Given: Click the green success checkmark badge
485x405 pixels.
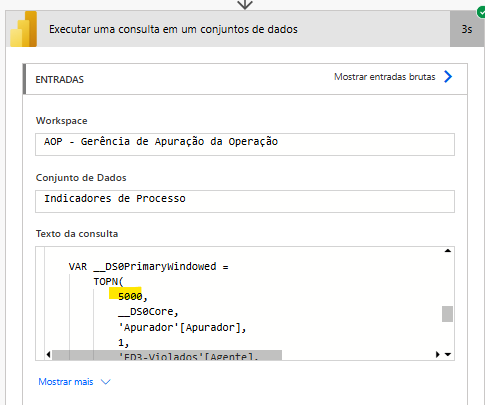Looking at the screenshot, I should (x=481, y=13).
